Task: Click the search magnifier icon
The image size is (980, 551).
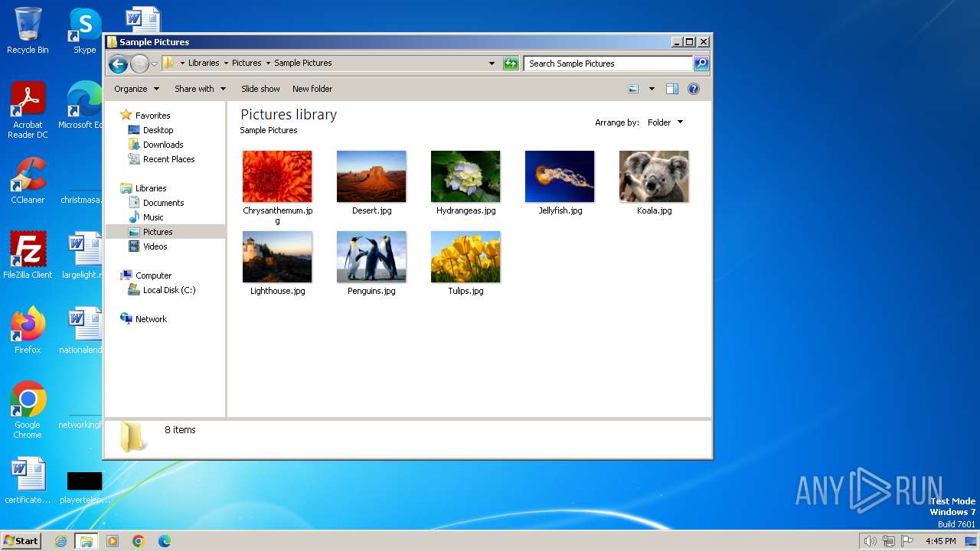Action: pyautogui.click(x=701, y=64)
